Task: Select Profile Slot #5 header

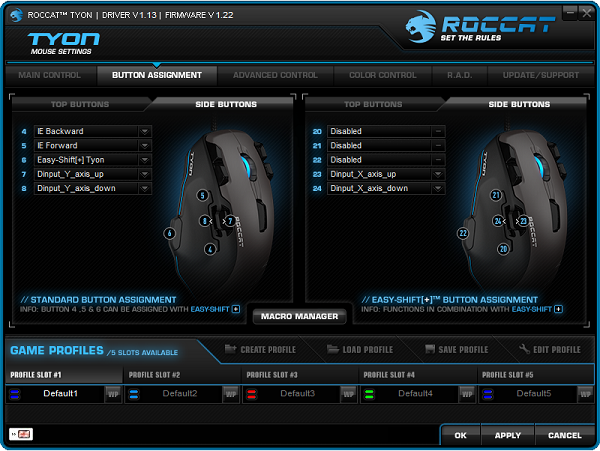Action: point(536,374)
